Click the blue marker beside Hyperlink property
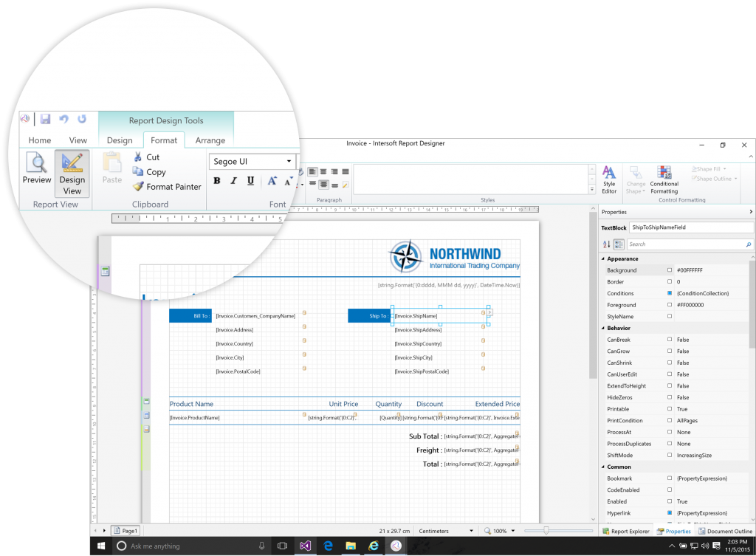The image size is (756, 556). click(669, 513)
